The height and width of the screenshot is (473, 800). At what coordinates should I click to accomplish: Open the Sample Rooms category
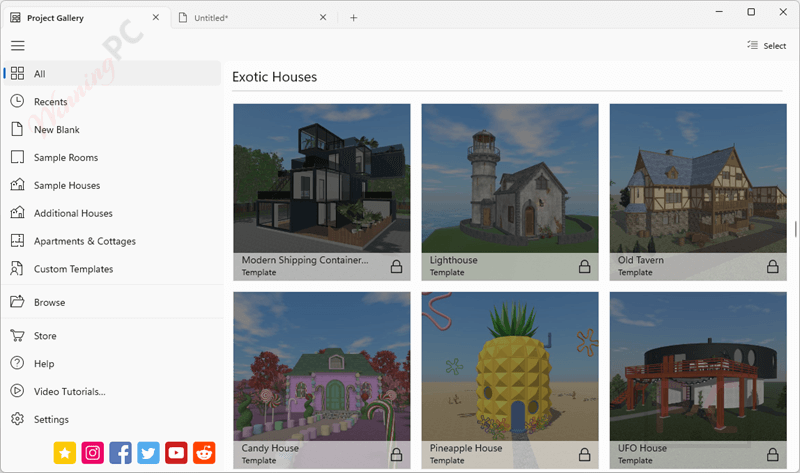click(x=66, y=158)
